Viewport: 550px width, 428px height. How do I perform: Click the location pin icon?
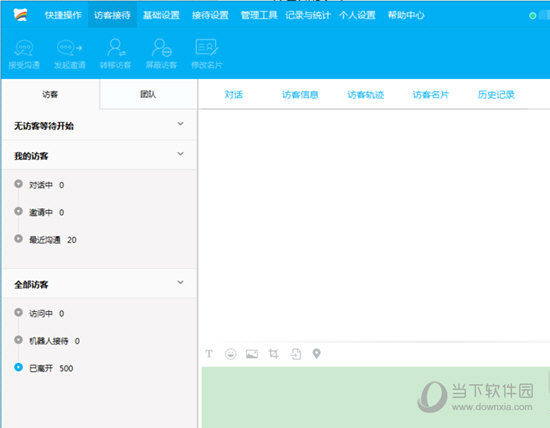tap(316, 354)
